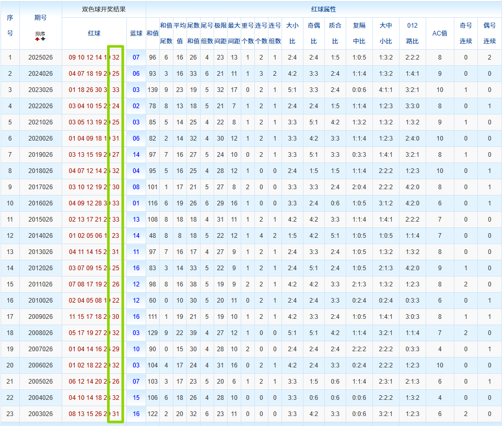Click the 和值 column header

[153, 33]
